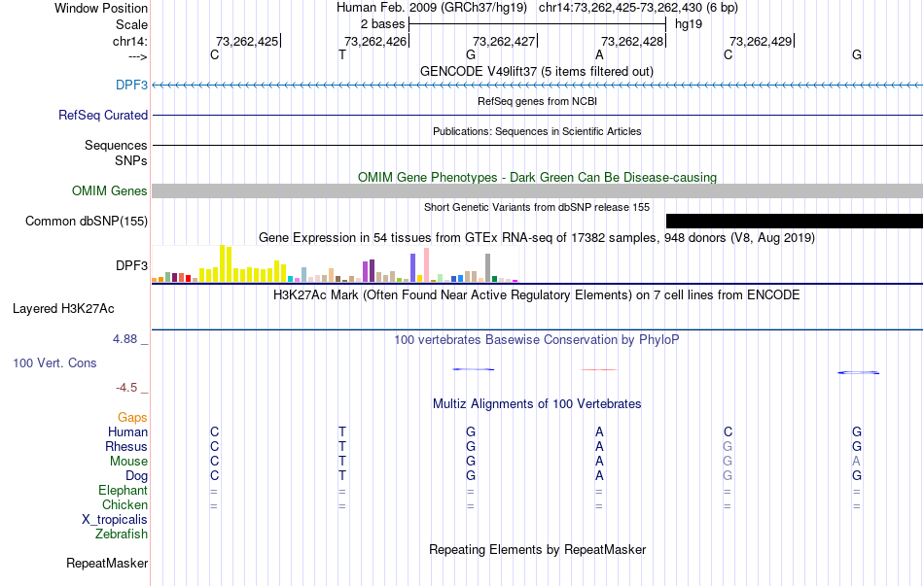Click the DPF3 gene arrow line
The width and height of the screenshot is (924, 586).
[538, 86]
